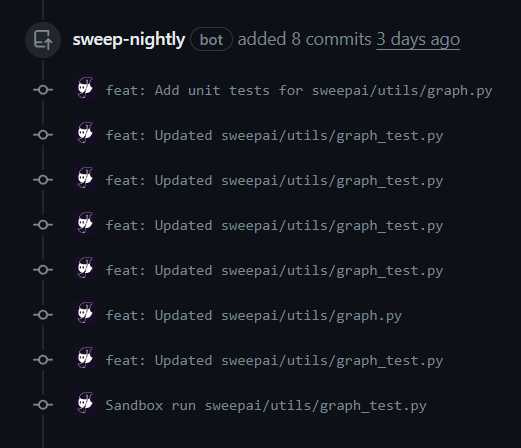Click commit node icon for 'Updated graph.py' commit

click(43, 315)
